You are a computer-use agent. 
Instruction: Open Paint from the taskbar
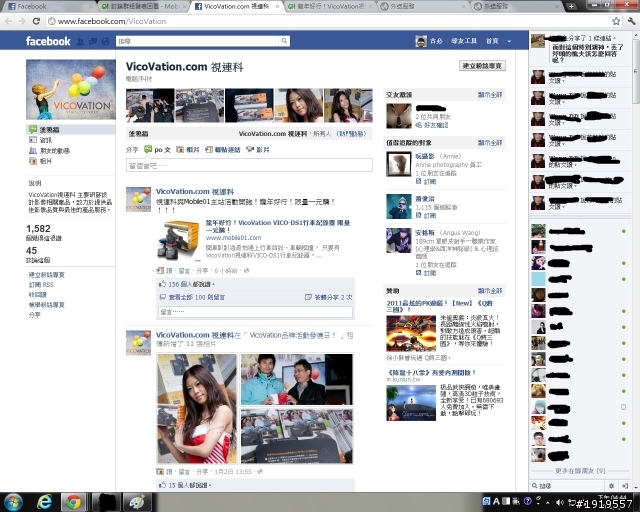click(136, 502)
